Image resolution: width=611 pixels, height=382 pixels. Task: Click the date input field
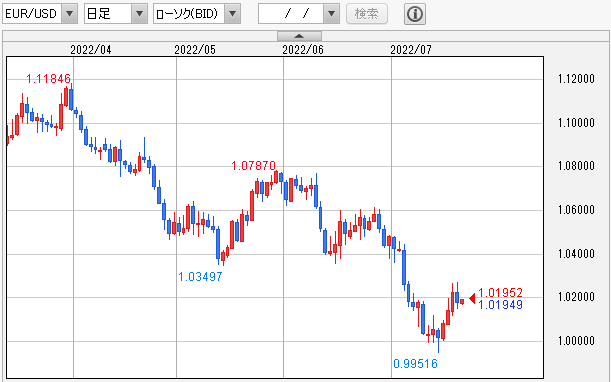291,14
